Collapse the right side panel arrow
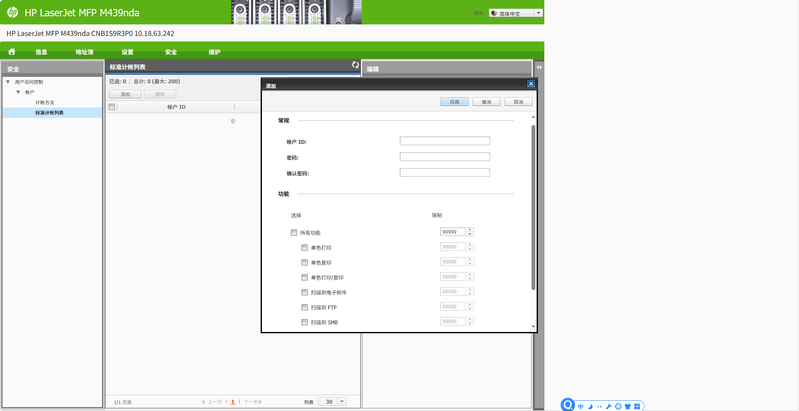 (539, 68)
